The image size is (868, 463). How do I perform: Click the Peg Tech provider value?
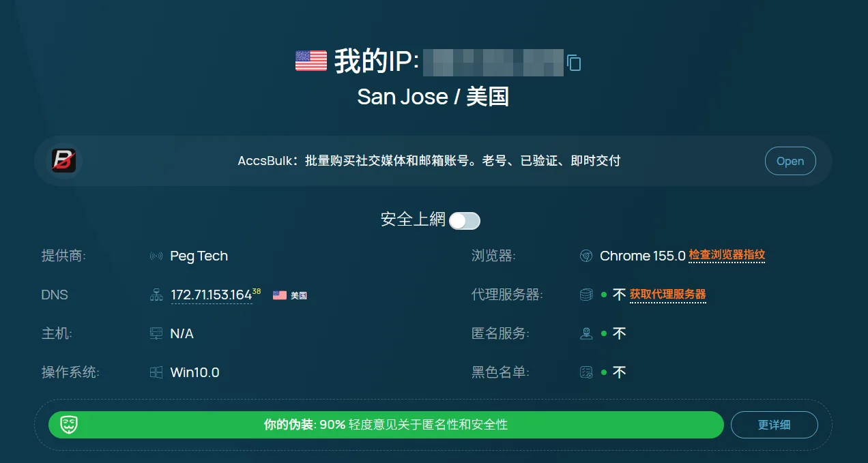coord(199,256)
